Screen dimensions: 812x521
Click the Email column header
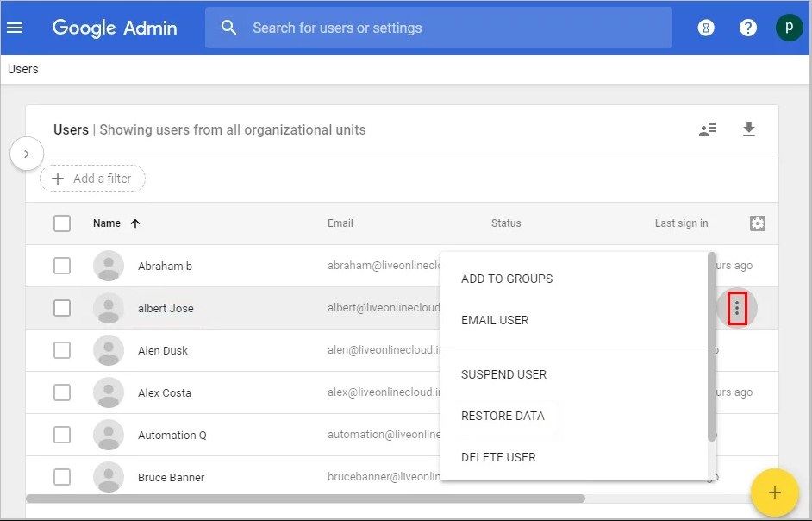[340, 223]
